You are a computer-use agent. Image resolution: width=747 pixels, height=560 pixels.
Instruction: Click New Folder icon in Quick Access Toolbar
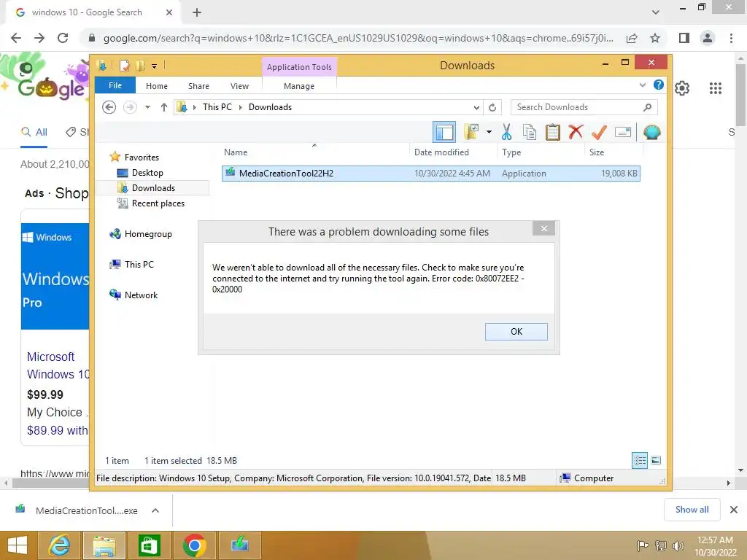[x=140, y=66]
